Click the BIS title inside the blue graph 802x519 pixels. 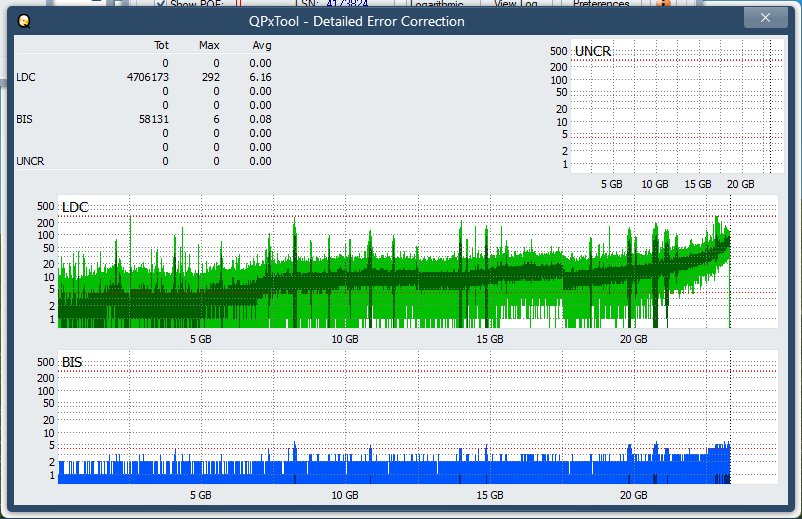(x=72, y=362)
